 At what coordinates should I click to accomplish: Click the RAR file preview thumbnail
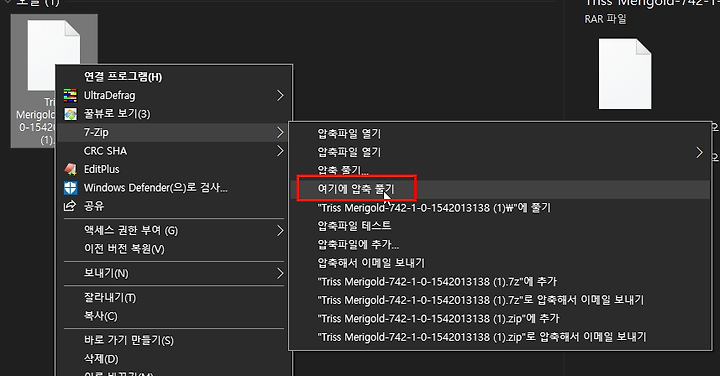point(625,74)
